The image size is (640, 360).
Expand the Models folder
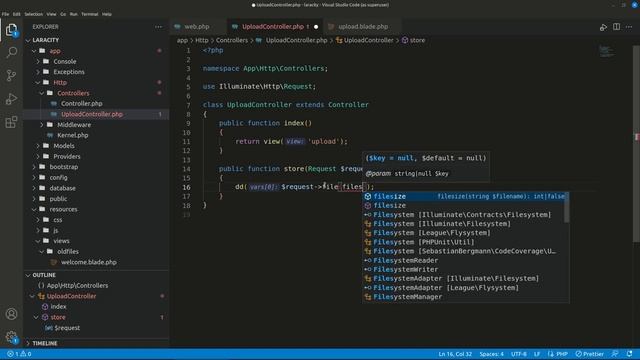(38, 146)
